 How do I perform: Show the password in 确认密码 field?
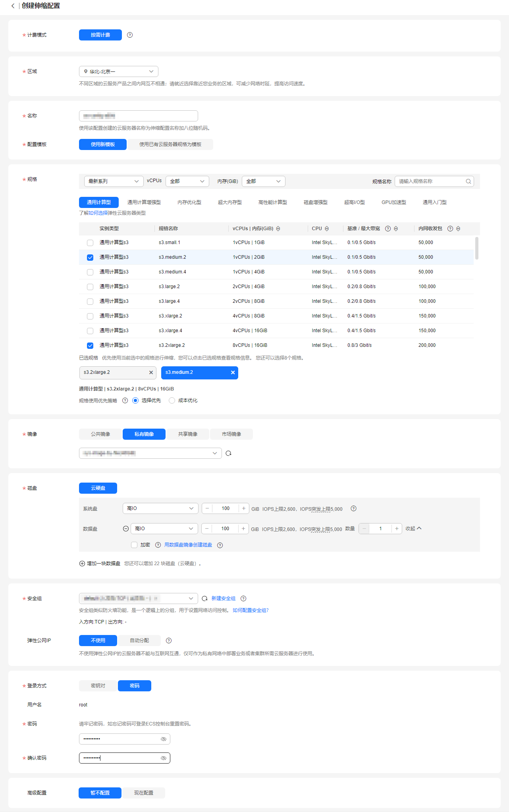(163, 758)
